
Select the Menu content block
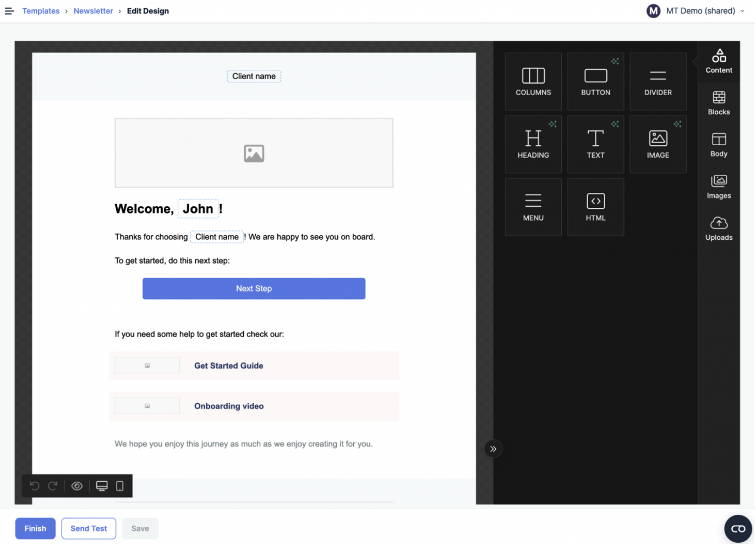(533, 207)
